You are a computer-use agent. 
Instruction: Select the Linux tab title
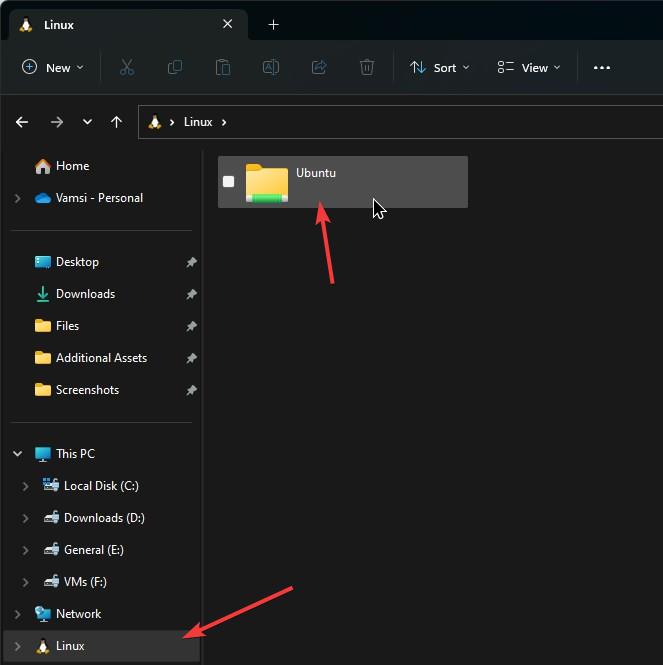[x=59, y=25]
